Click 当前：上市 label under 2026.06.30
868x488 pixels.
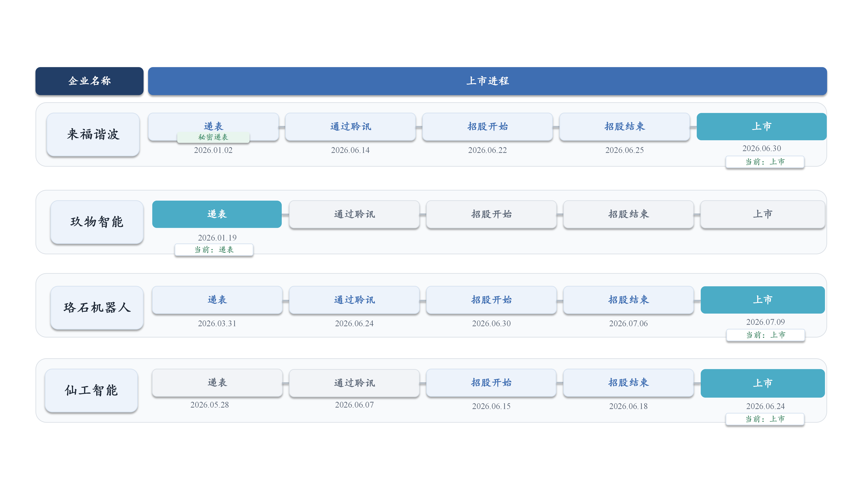[x=765, y=162]
